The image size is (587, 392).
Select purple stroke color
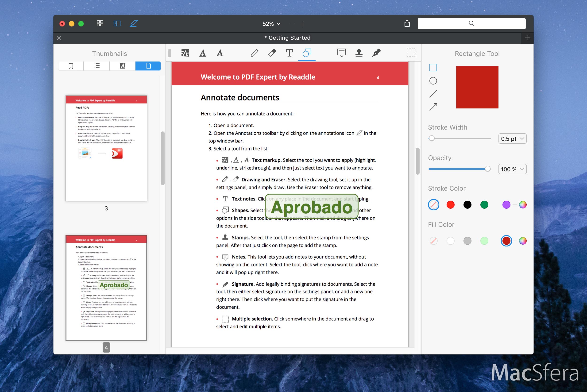[506, 205]
